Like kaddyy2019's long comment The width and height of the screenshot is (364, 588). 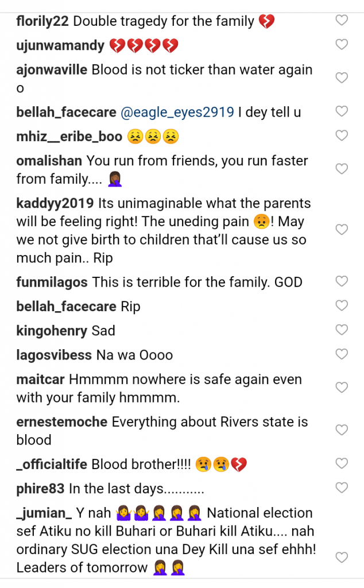click(x=342, y=230)
